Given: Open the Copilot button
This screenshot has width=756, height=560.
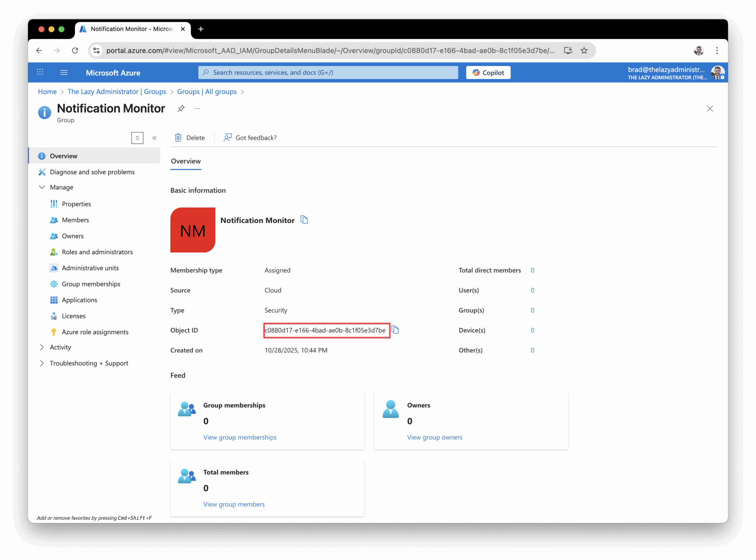Looking at the screenshot, I should [x=488, y=72].
